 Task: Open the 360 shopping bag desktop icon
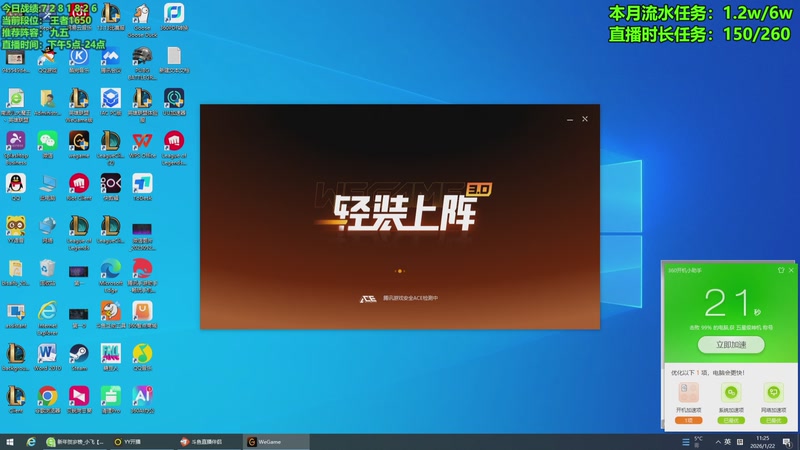pos(142,314)
